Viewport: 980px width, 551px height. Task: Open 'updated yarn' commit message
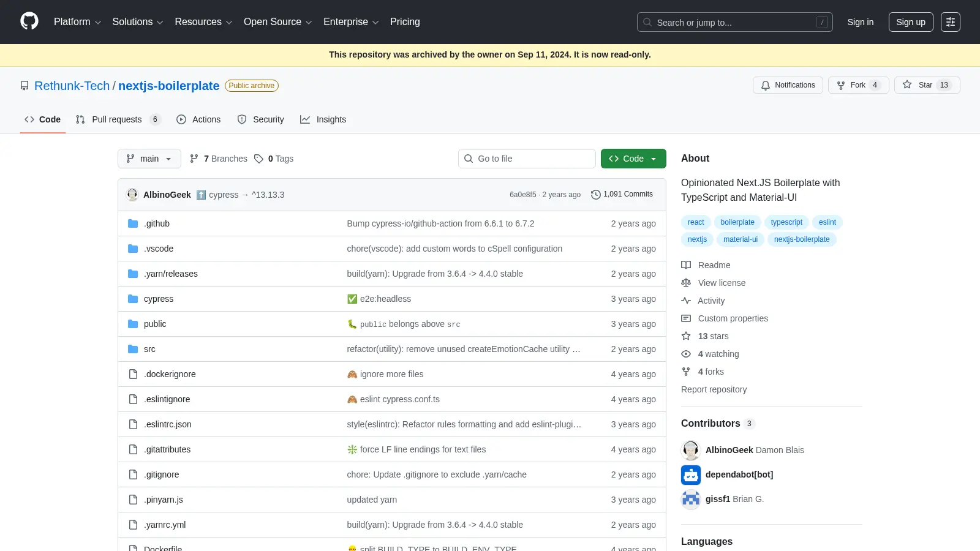coord(372,500)
